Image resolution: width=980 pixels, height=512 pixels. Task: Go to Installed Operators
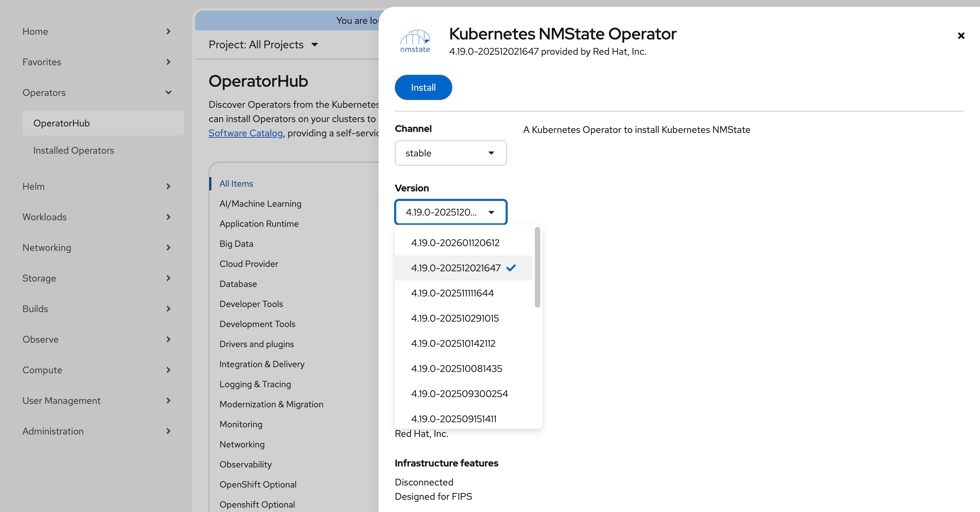103,150
